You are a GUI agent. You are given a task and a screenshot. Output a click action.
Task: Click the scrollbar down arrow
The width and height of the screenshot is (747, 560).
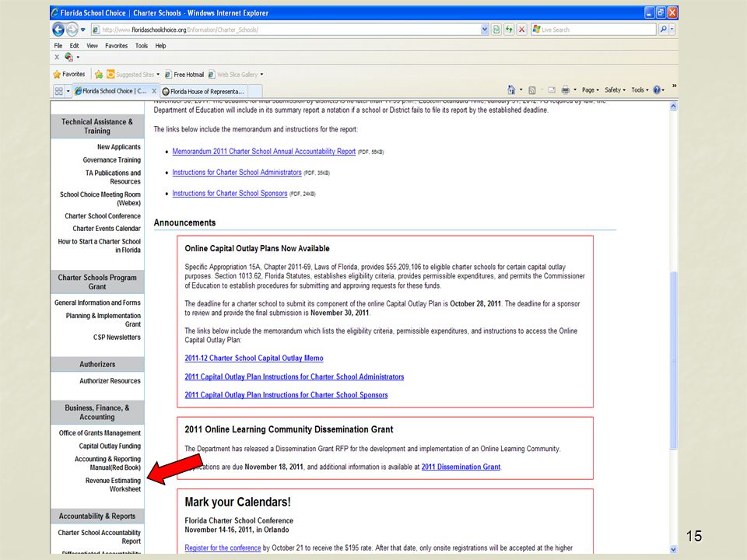click(673, 549)
